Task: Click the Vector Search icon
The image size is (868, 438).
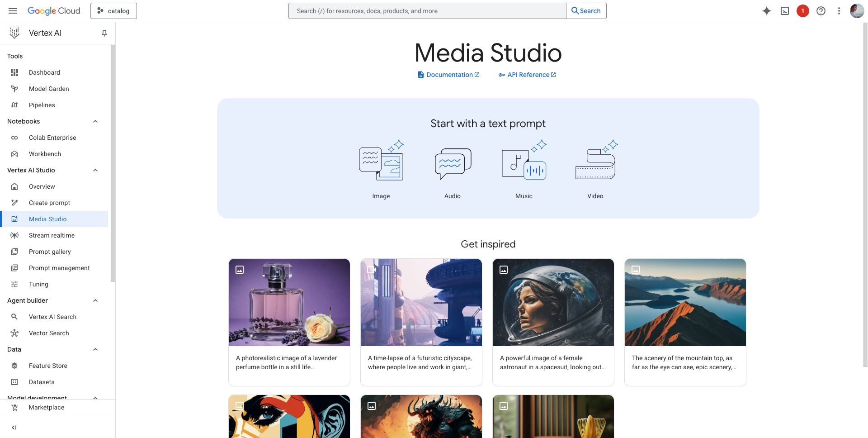Action: click(14, 333)
